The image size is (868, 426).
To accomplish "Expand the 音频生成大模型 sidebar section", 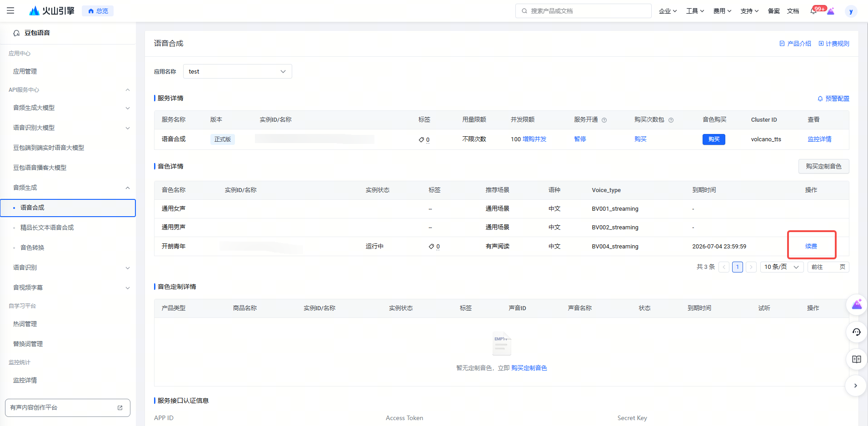I will click(127, 108).
